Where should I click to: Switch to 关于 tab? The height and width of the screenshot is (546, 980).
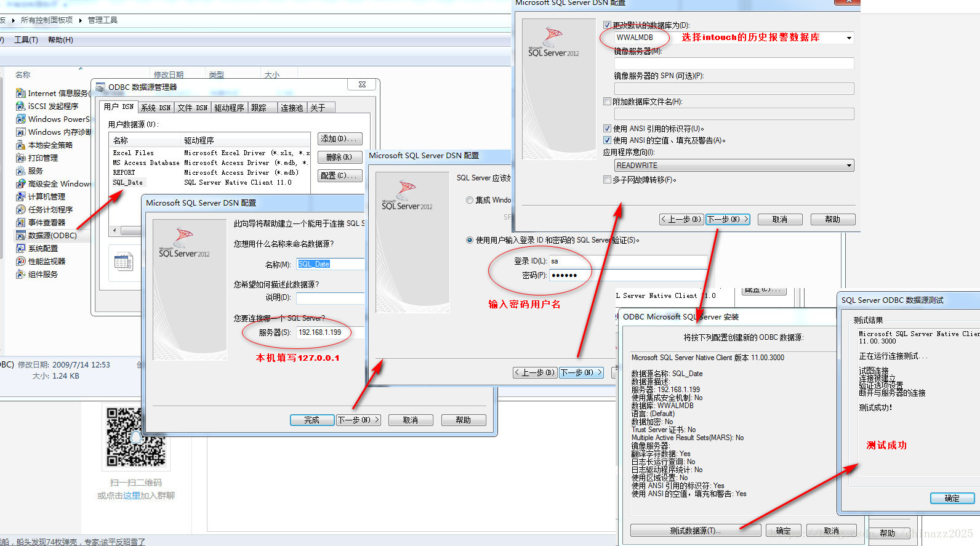[321, 108]
